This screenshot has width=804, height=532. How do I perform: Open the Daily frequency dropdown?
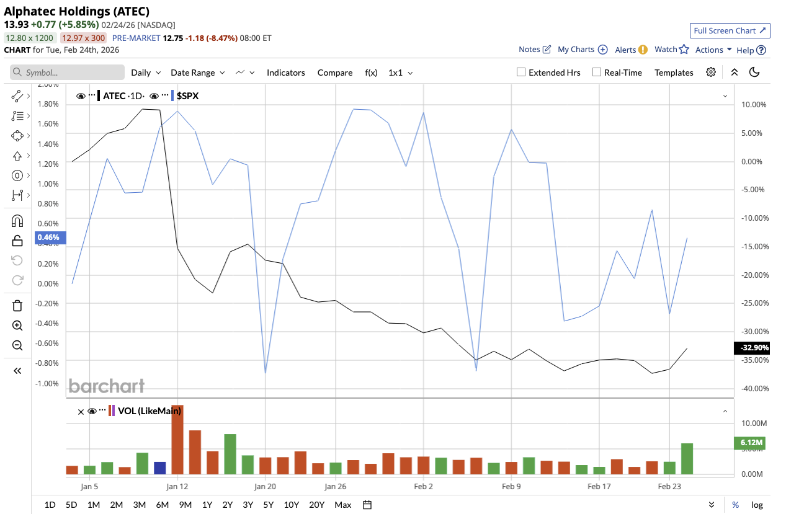146,73
